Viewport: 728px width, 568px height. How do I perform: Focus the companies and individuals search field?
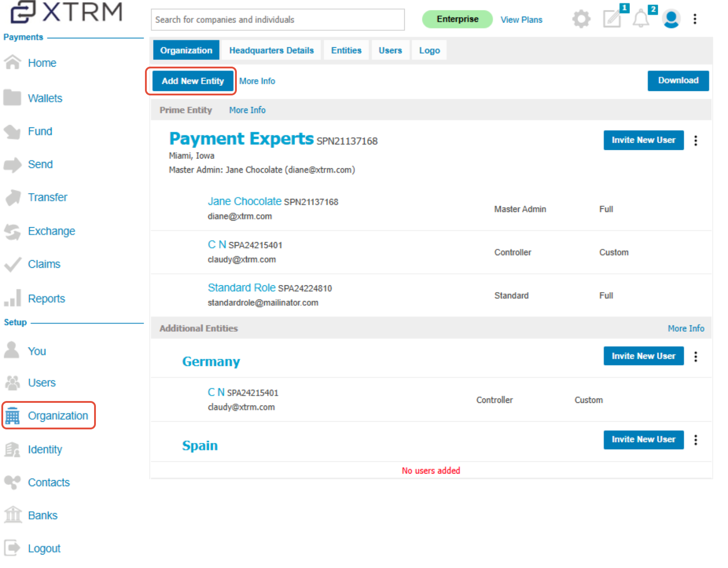(278, 20)
